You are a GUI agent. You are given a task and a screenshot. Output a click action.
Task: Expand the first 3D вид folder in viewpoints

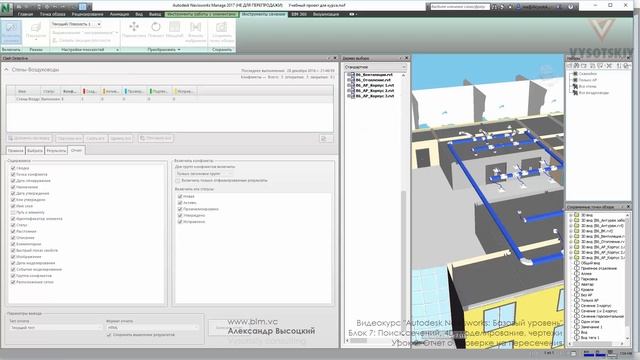pos(571,215)
